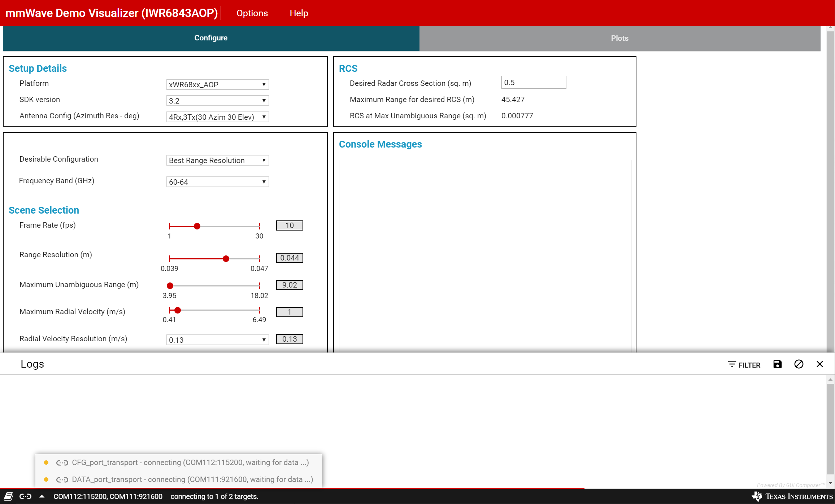Close the Logs panel

click(x=820, y=364)
